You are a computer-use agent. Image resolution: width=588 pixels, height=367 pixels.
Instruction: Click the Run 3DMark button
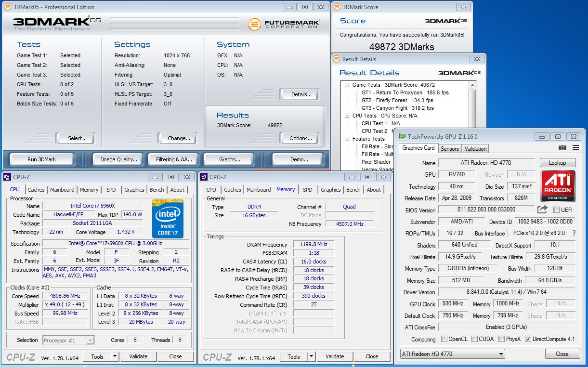coord(42,159)
